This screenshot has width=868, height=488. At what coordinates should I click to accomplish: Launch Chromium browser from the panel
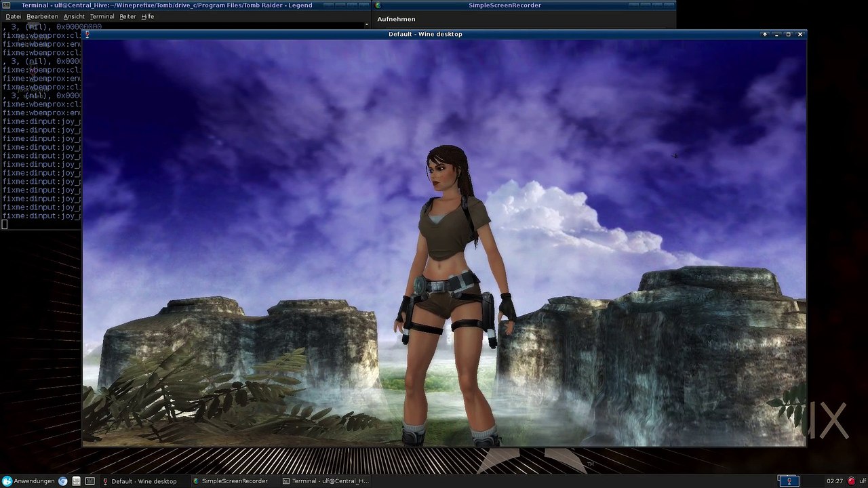(63, 481)
